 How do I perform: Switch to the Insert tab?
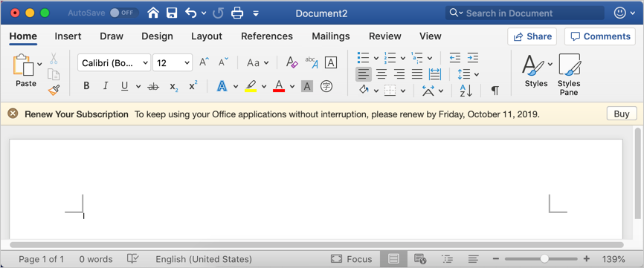(x=68, y=36)
